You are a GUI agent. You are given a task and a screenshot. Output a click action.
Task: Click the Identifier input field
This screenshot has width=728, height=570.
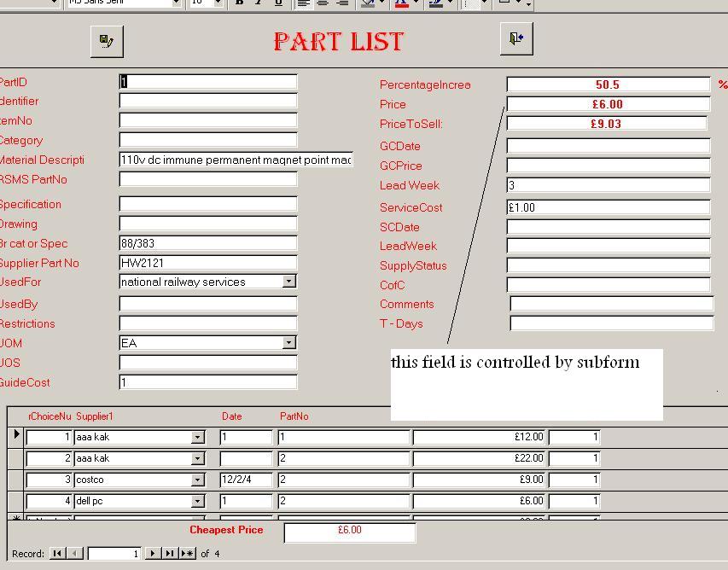208,101
